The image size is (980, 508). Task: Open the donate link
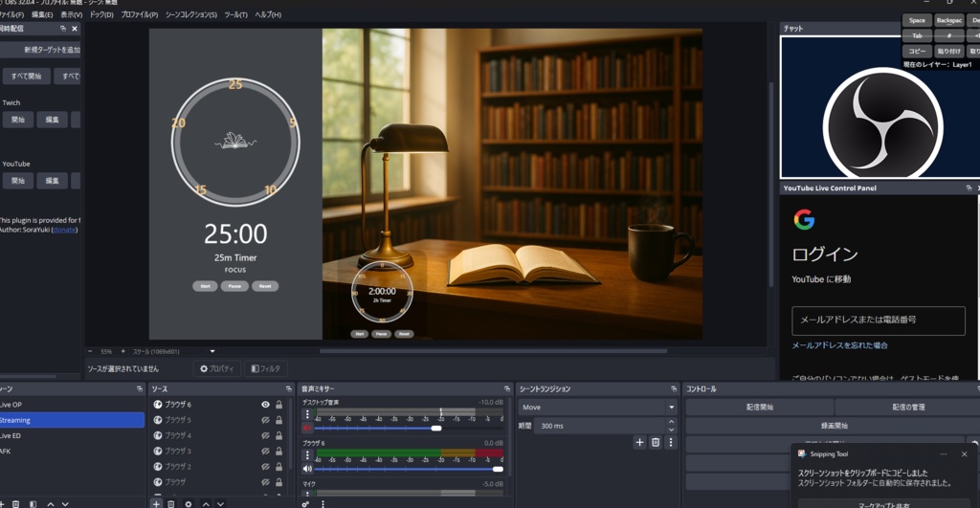64,230
